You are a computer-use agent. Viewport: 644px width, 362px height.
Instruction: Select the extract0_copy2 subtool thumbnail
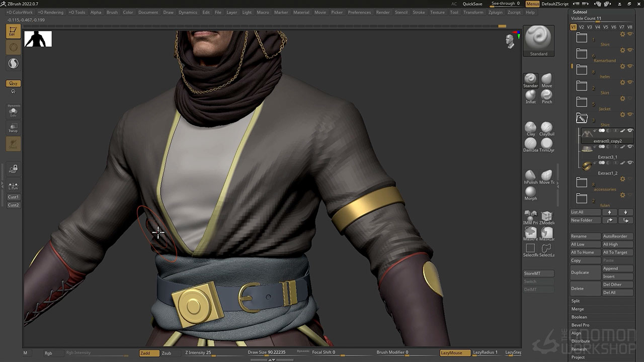tap(587, 134)
